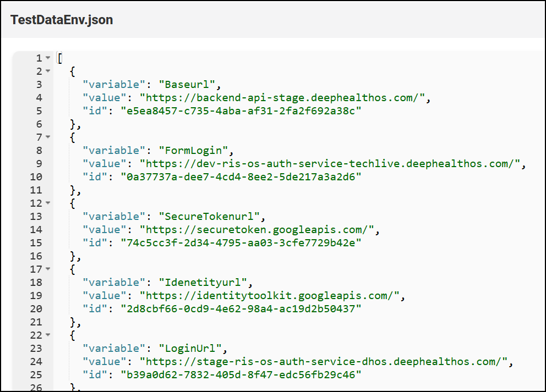
Task: Collapse the FormLogin object fold arrow on line 7
Action: 48,137
